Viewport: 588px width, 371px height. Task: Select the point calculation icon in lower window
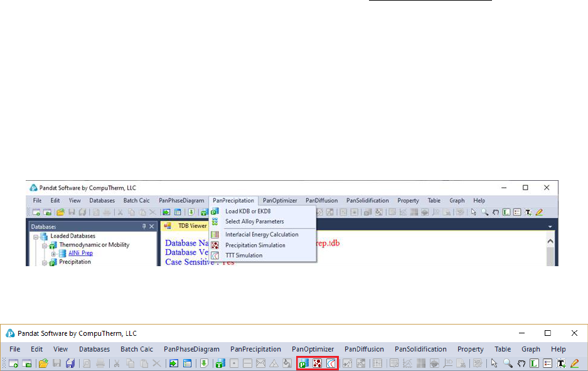pos(234,363)
